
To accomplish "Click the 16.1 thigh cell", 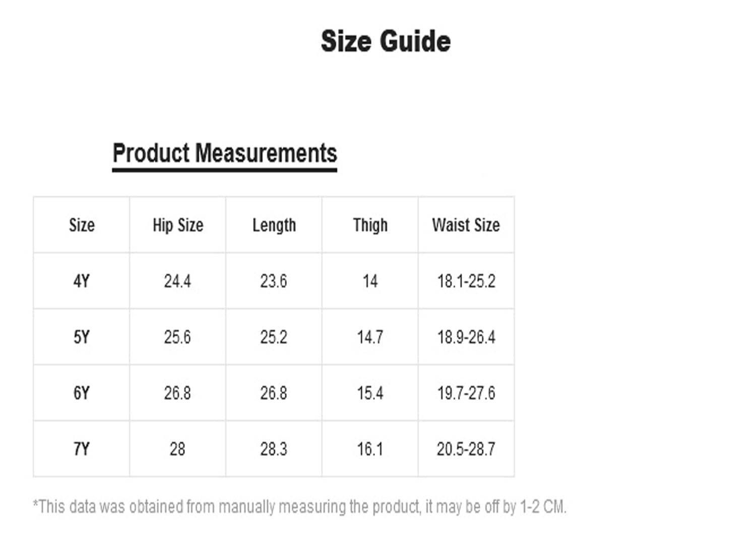I will click(x=370, y=449).
